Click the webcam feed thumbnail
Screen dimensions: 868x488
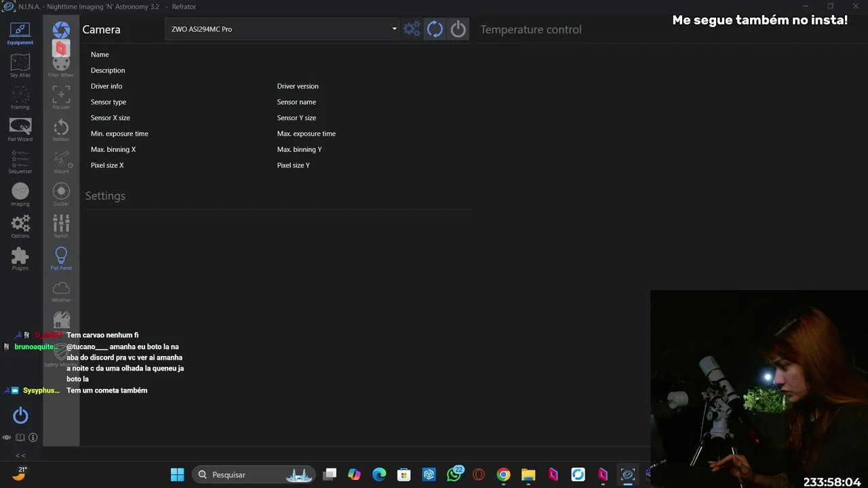pos(759,389)
